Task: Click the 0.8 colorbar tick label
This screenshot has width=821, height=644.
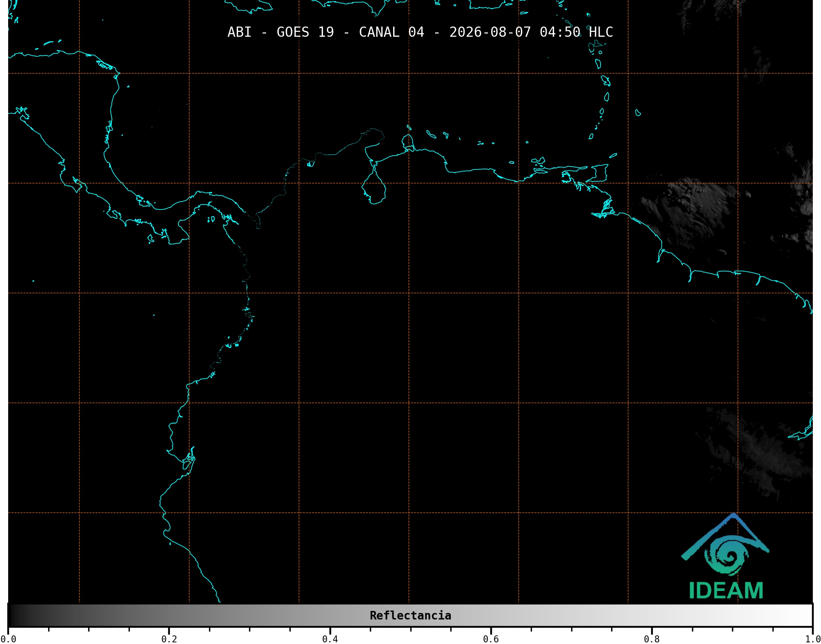Action: tap(652, 639)
